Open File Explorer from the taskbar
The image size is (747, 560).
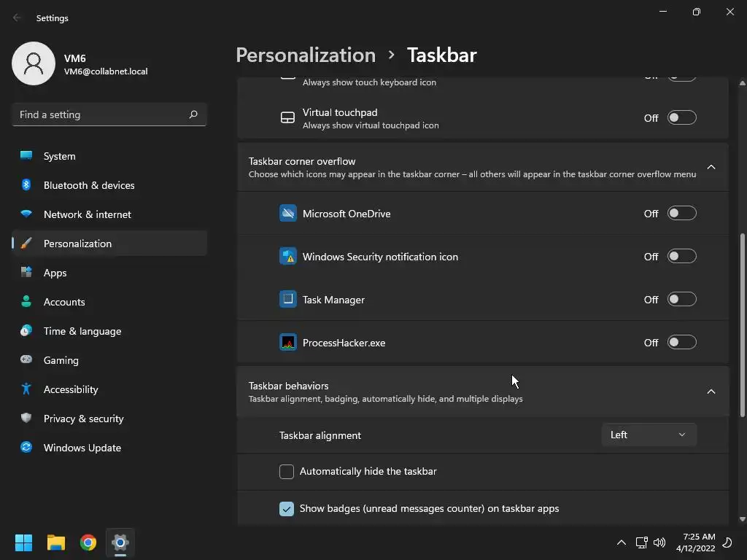pos(56,542)
